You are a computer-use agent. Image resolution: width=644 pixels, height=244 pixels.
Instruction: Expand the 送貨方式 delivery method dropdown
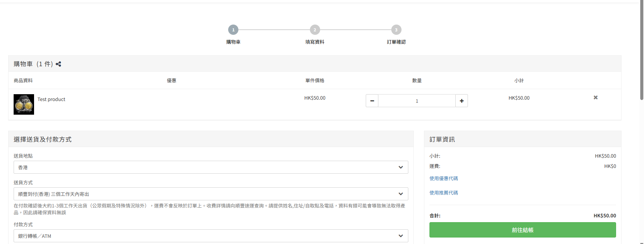[x=211, y=194]
